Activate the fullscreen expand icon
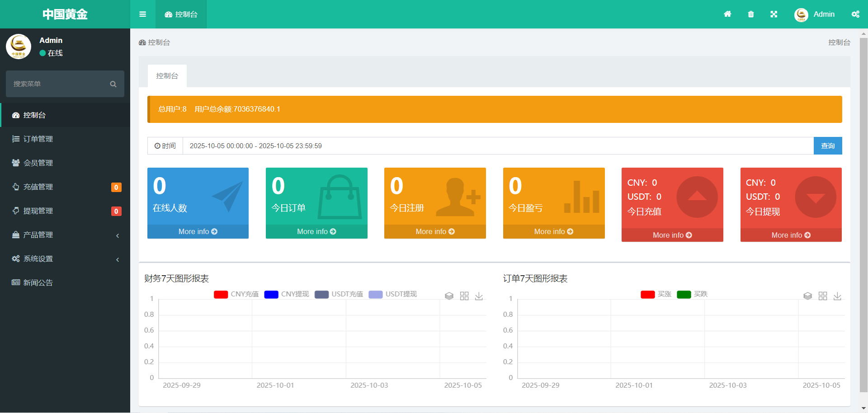 774,14
